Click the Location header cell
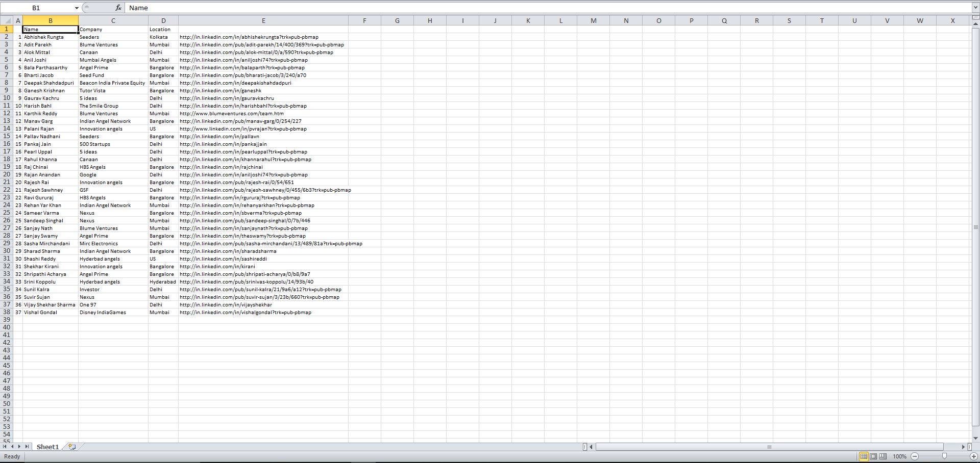This screenshot has height=463, width=980. click(x=163, y=29)
